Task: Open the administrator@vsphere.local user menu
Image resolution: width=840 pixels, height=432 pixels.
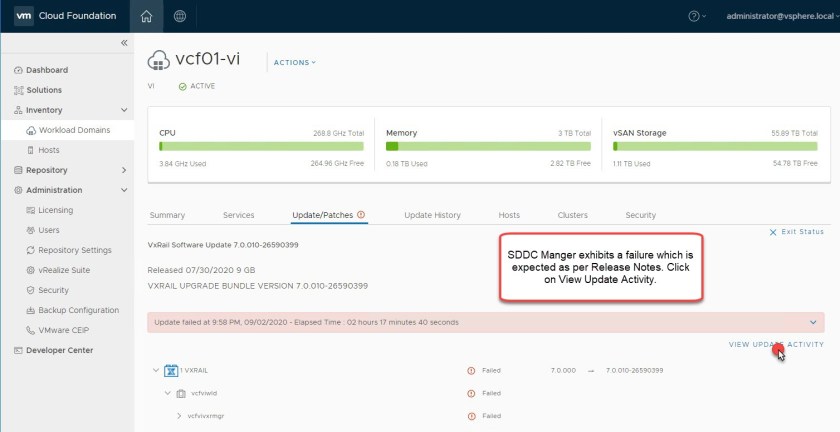Action: 782,16
